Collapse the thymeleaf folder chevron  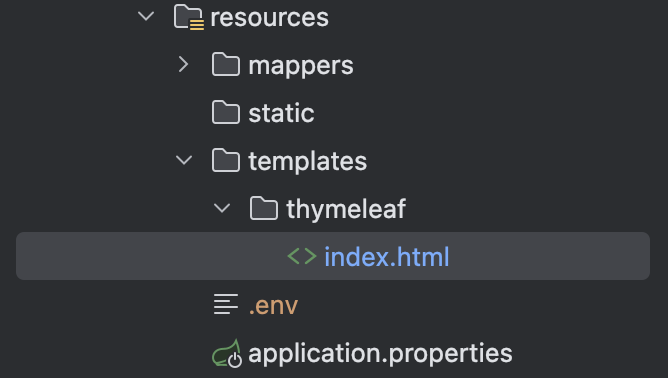click(x=222, y=208)
